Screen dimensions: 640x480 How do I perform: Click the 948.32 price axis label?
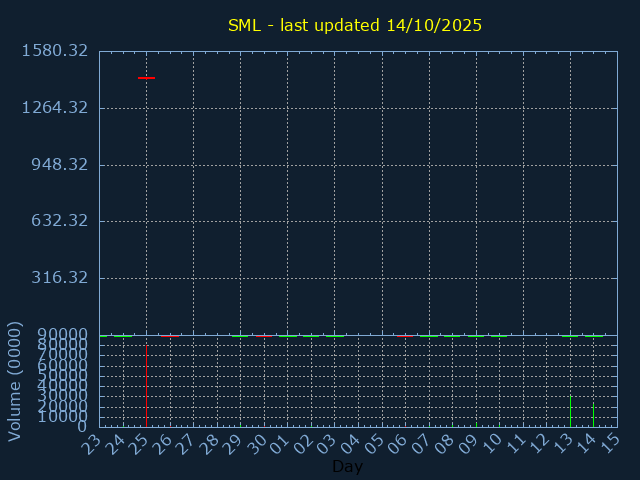pyautogui.click(x=62, y=165)
